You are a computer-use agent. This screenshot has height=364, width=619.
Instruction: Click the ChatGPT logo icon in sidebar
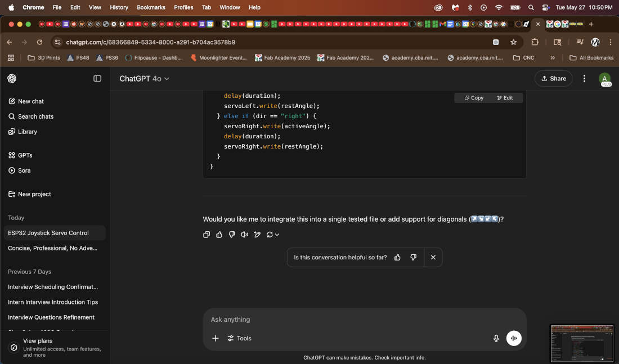pyautogui.click(x=12, y=79)
